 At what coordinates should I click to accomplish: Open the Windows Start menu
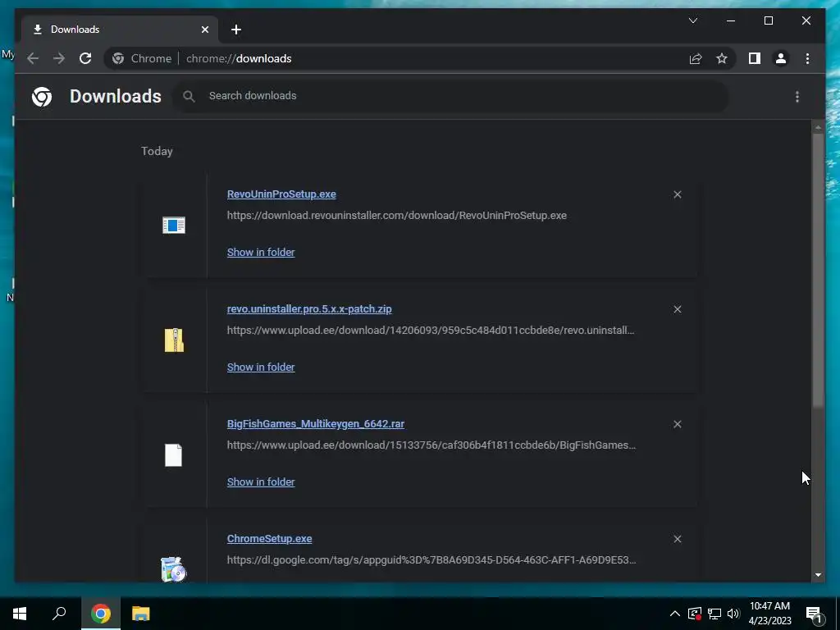[20, 614]
